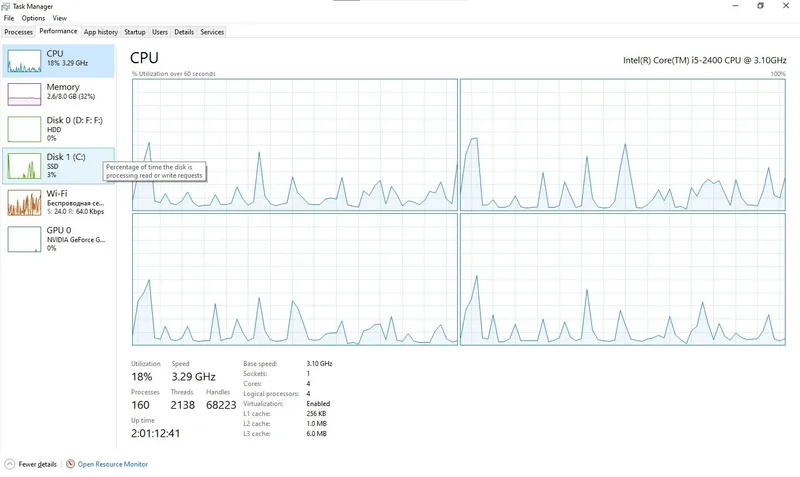Click the bottom-right CPU core graph
This screenshot has width=800, height=477.
[x=622, y=279]
